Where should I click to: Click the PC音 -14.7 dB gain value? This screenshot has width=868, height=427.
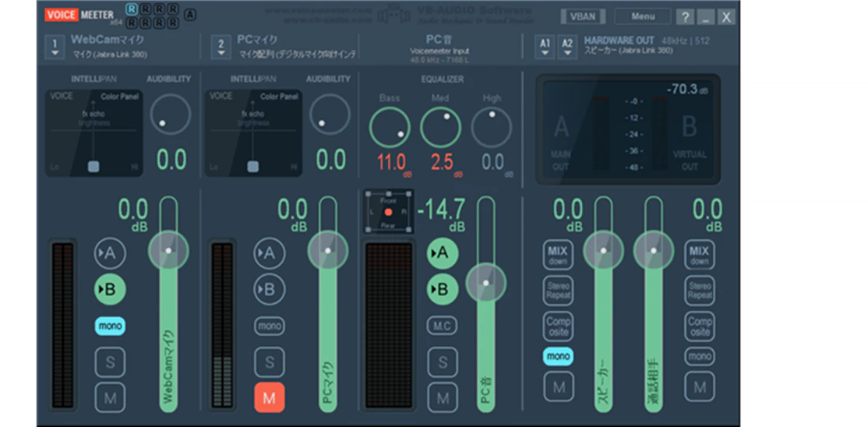(x=441, y=215)
